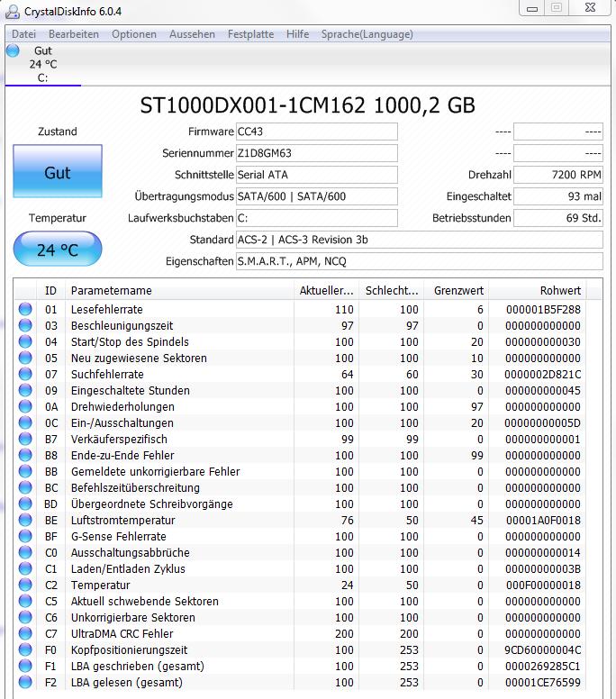Open the Festplatte menu
Viewport: 616px width, 699px height.
point(251,34)
